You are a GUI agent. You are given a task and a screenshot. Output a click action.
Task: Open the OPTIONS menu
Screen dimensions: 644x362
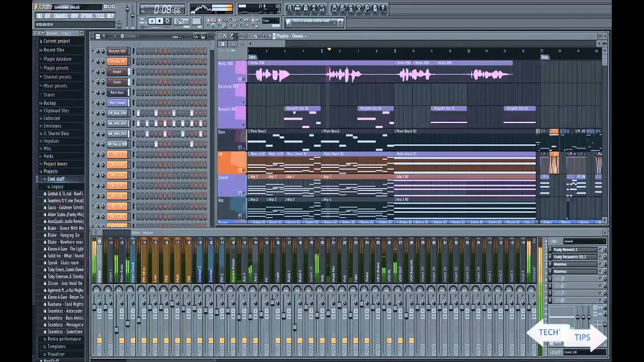(87, 16)
